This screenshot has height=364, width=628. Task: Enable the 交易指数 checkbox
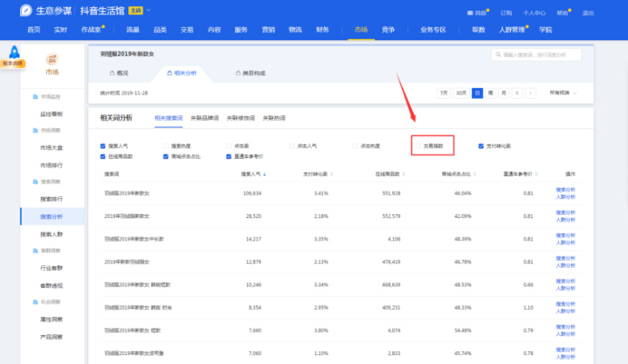point(418,146)
